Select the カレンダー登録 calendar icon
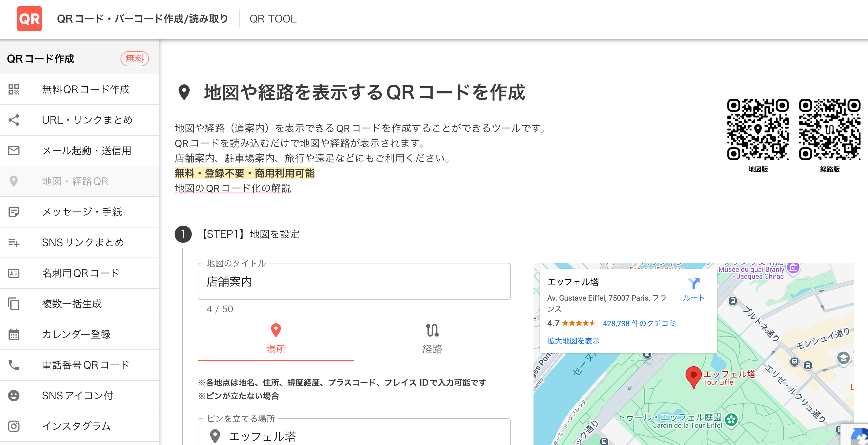Image resolution: width=868 pixels, height=445 pixels. (14, 334)
